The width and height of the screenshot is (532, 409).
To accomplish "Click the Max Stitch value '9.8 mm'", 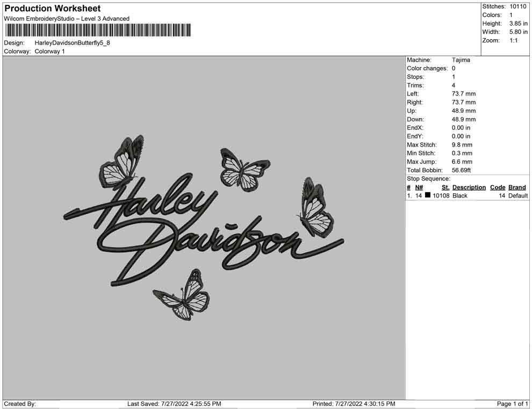I will coord(462,145).
